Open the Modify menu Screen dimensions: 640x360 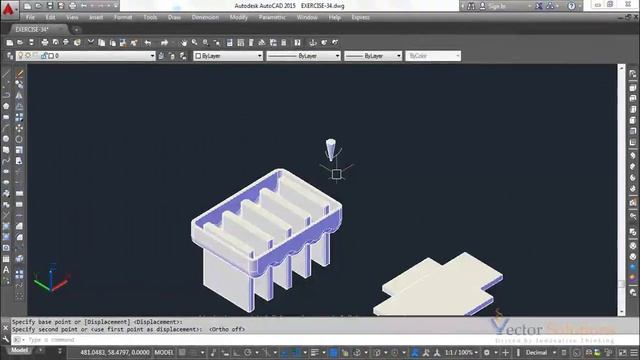click(238, 18)
